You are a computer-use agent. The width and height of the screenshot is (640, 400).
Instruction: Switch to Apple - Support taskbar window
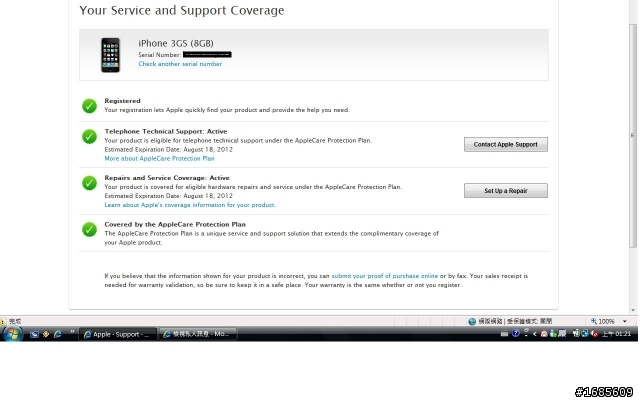pos(118,334)
